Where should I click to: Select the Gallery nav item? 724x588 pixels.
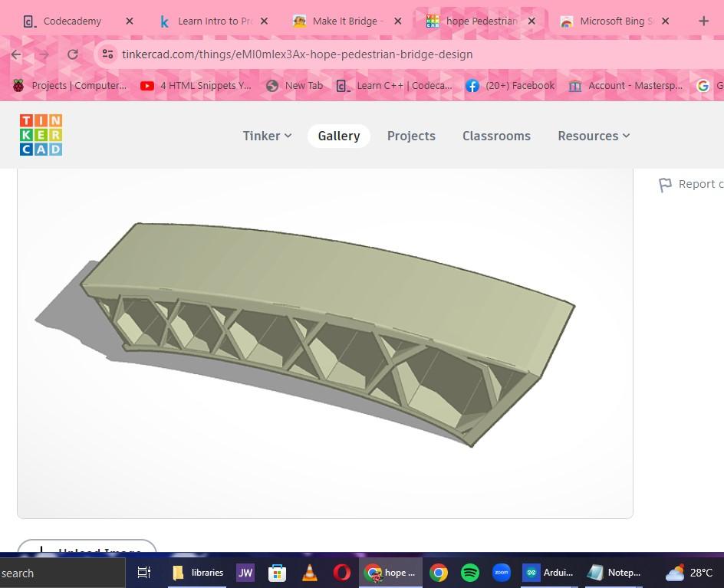click(x=339, y=136)
